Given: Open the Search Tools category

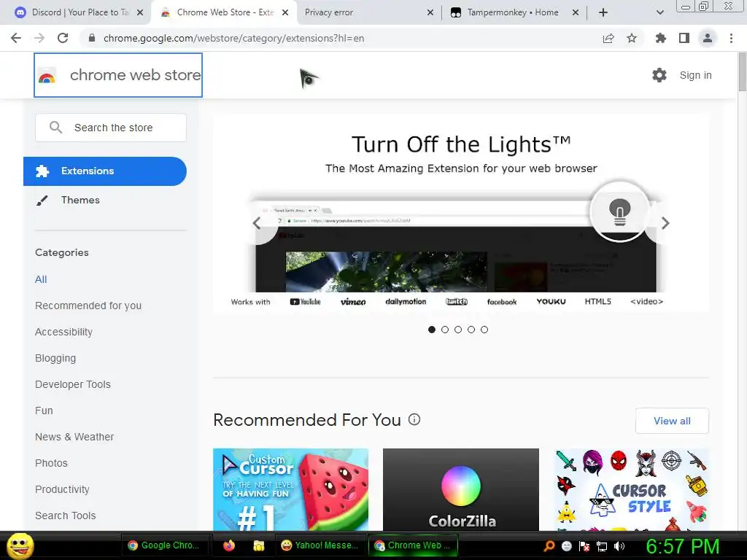Looking at the screenshot, I should tap(65, 516).
